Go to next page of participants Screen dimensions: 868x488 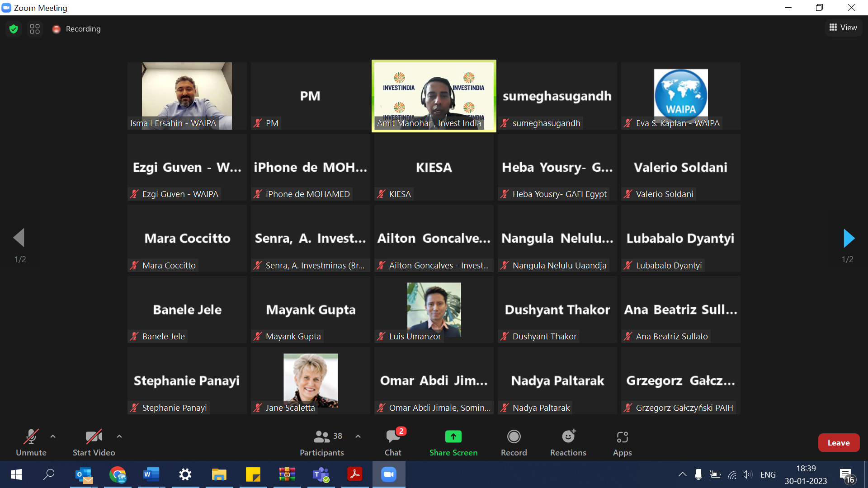pos(849,238)
